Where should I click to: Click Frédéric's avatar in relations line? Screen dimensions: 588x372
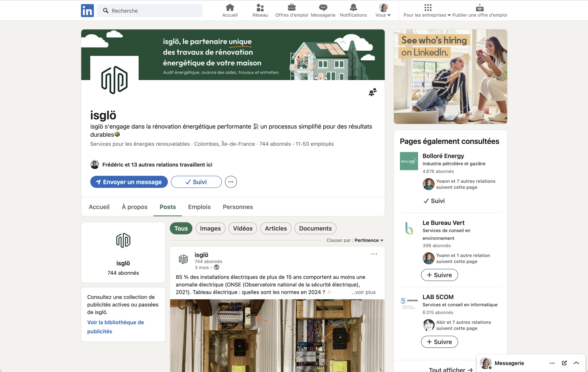click(x=95, y=165)
